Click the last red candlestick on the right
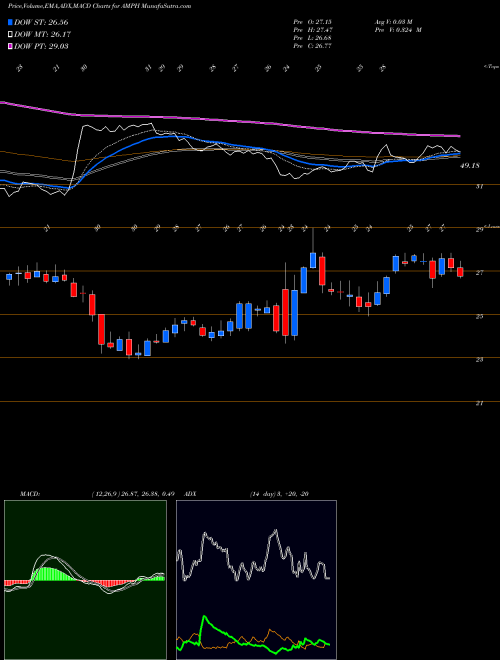 (x=460, y=272)
